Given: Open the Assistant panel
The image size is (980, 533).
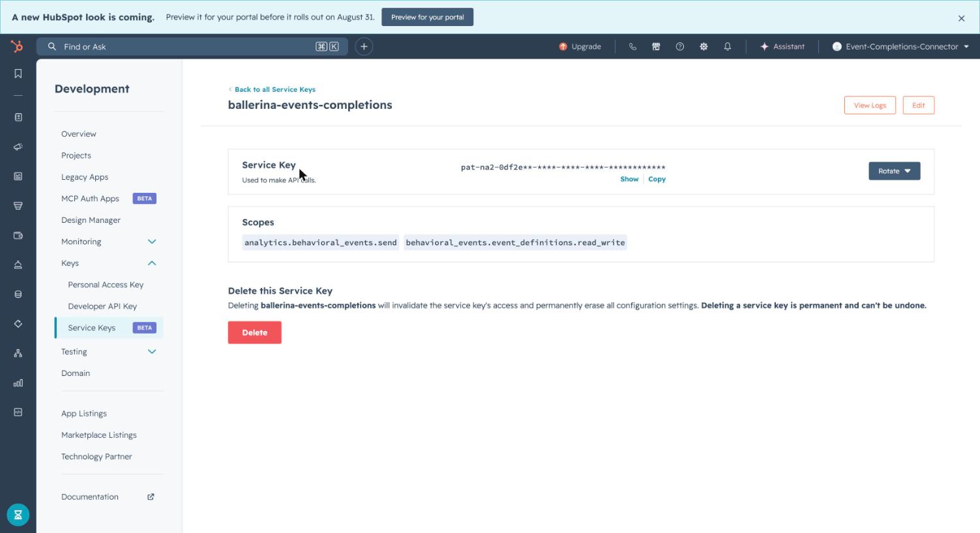Looking at the screenshot, I should pos(782,46).
